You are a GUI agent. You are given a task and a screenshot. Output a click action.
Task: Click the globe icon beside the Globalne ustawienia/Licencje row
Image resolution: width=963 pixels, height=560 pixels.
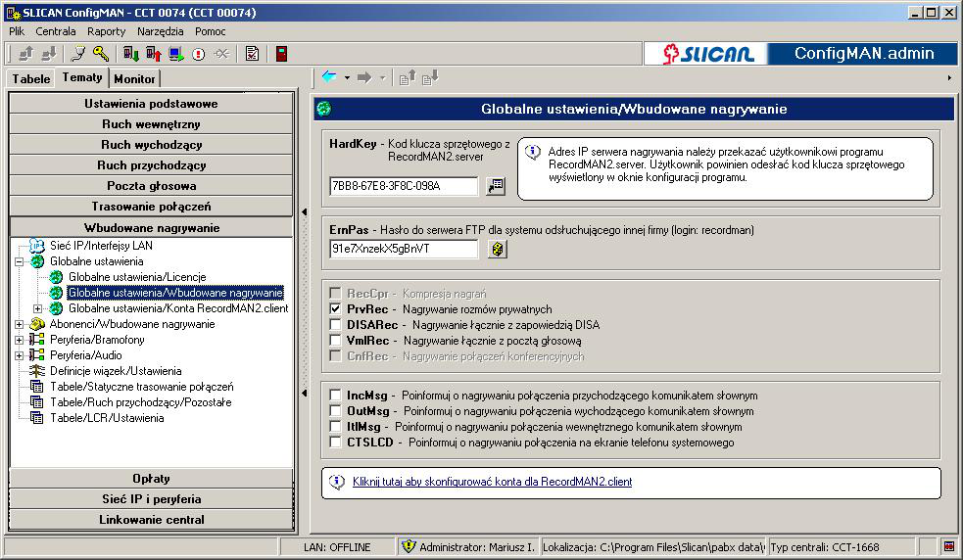(x=56, y=277)
